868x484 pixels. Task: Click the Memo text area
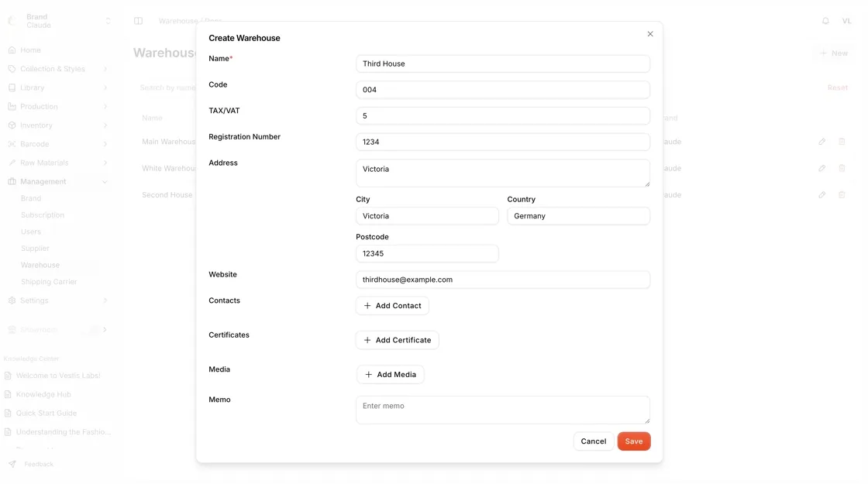(x=503, y=410)
